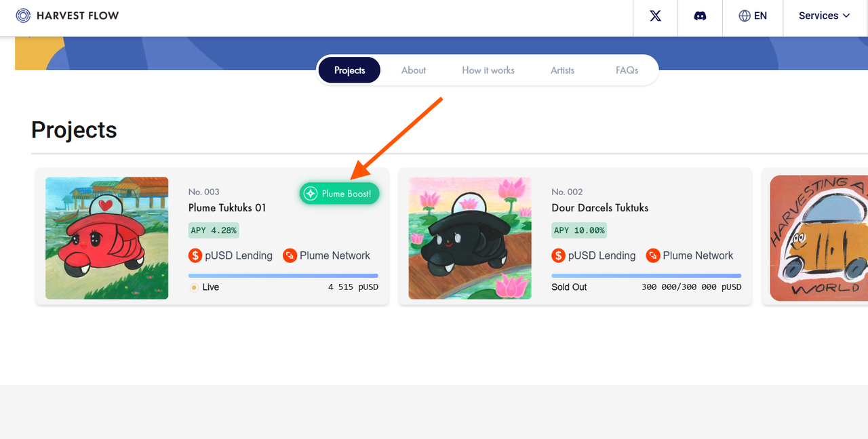
Task: Open the Discord server link
Action: point(700,16)
